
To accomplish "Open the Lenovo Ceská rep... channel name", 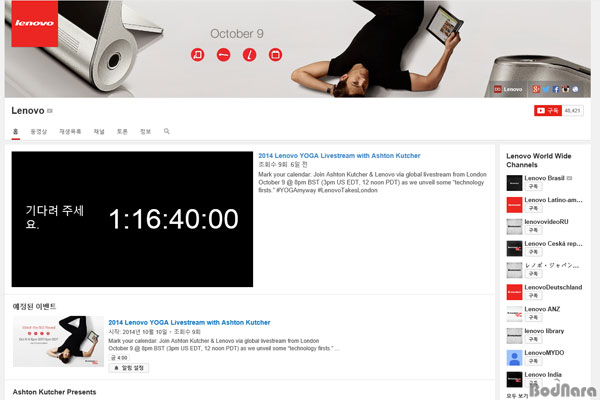I will coord(553,243).
